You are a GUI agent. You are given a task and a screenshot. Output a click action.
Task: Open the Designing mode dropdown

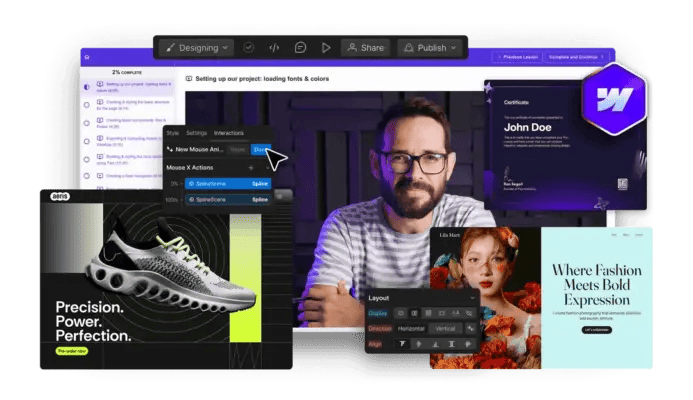pos(196,48)
